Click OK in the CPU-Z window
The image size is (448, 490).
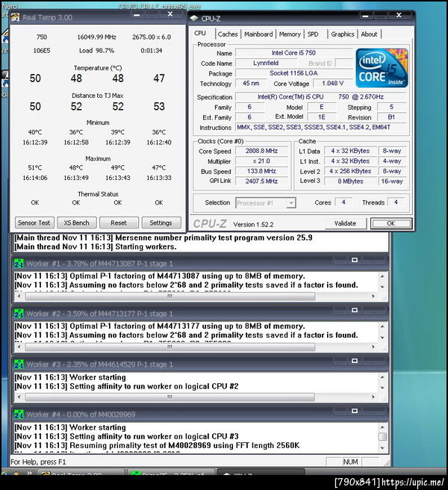click(x=391, y=223)
